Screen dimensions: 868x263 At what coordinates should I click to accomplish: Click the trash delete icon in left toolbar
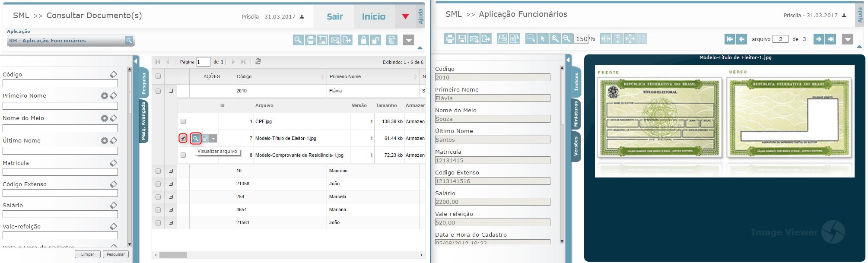391,41
